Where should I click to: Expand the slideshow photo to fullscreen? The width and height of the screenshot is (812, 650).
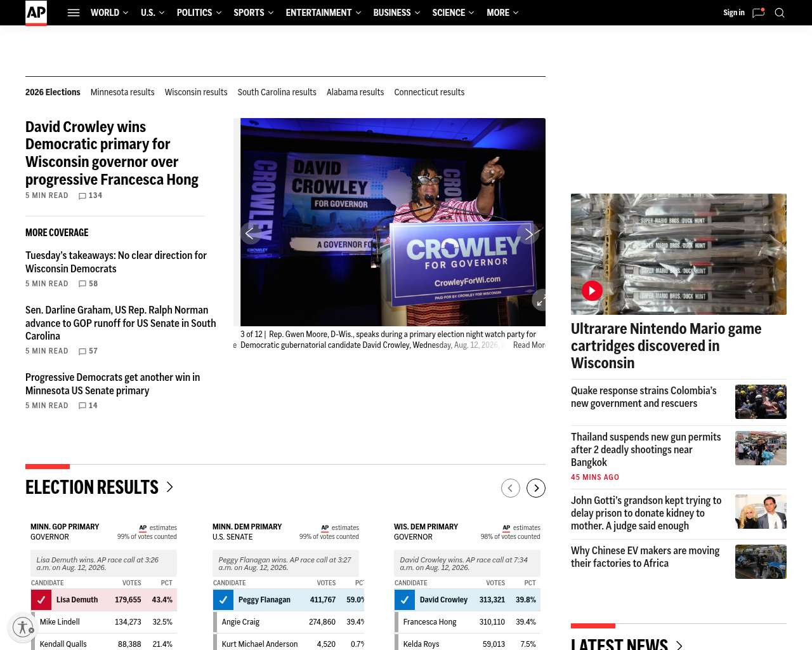540,300
